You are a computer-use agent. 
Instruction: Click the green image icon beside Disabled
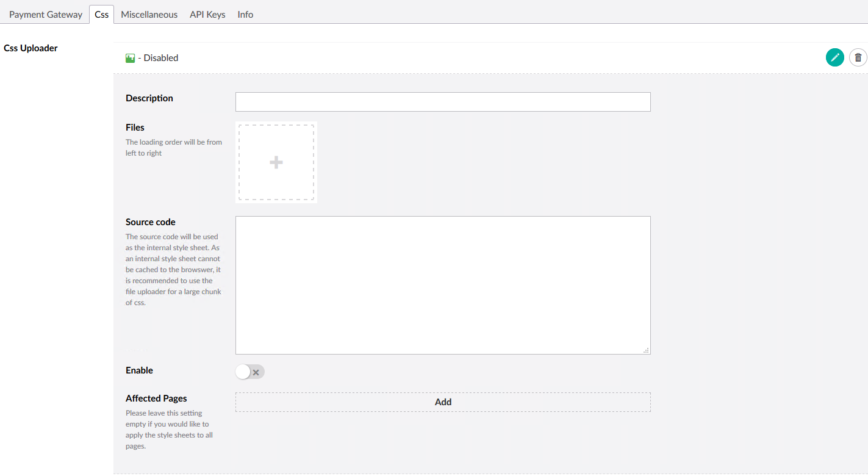tap(129, 57)
